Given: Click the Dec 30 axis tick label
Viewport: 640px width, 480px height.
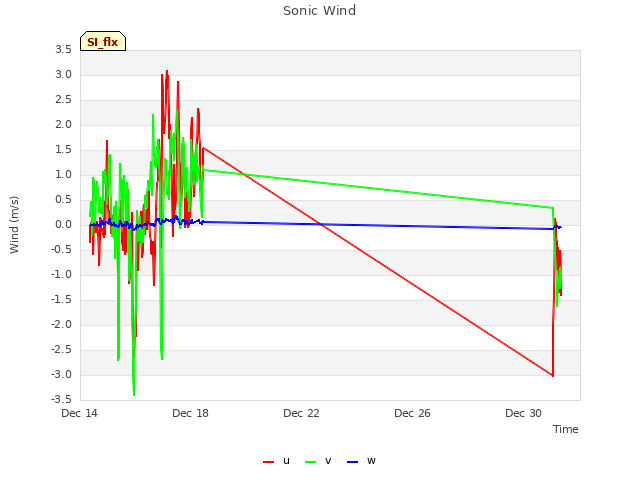Looking at the screenshot, I should point(524,413).
